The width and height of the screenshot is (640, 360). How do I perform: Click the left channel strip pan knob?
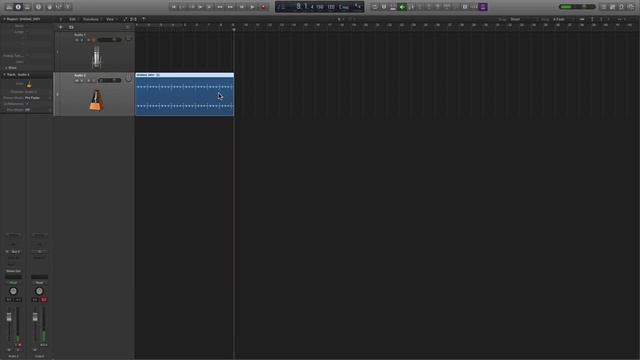click(13, 291)
